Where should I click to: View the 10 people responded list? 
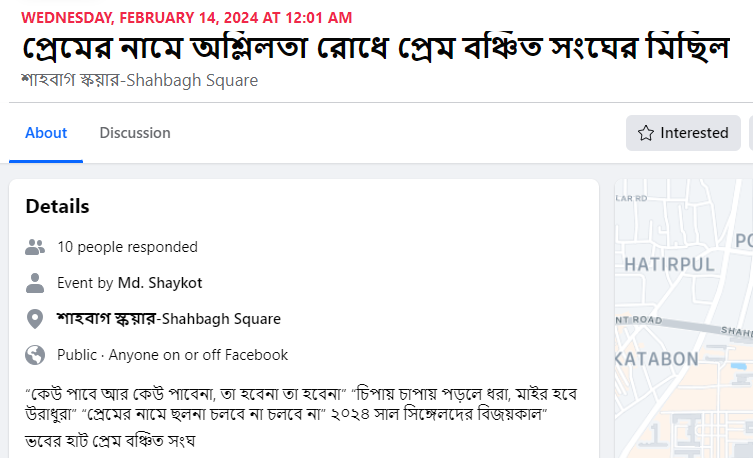(127, 247)
